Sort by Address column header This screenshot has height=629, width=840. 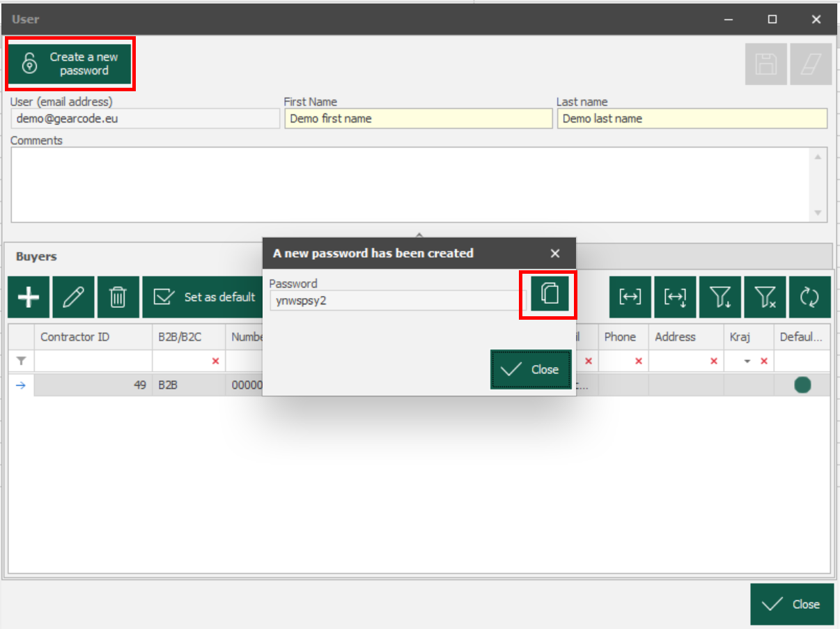pyautogui.click(x=686, y=337)
